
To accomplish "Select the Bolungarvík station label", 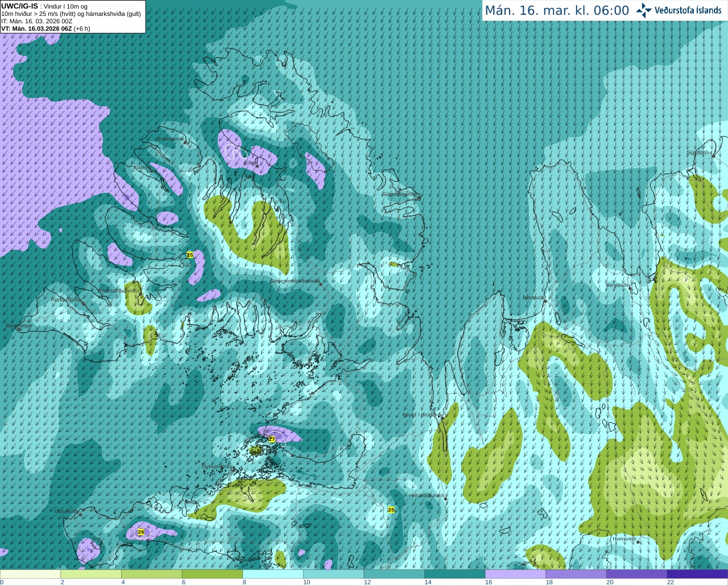I will pyautogui.click(x=171, y=139).
